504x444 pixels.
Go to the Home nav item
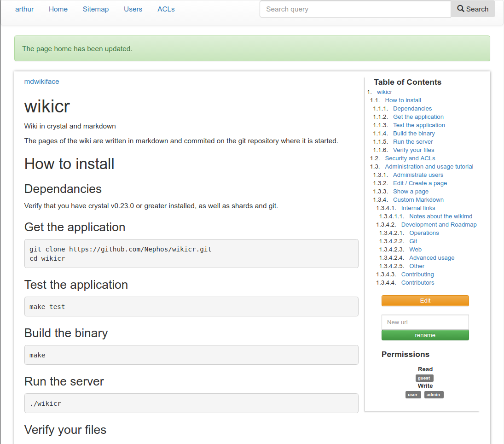coord(58,9)
